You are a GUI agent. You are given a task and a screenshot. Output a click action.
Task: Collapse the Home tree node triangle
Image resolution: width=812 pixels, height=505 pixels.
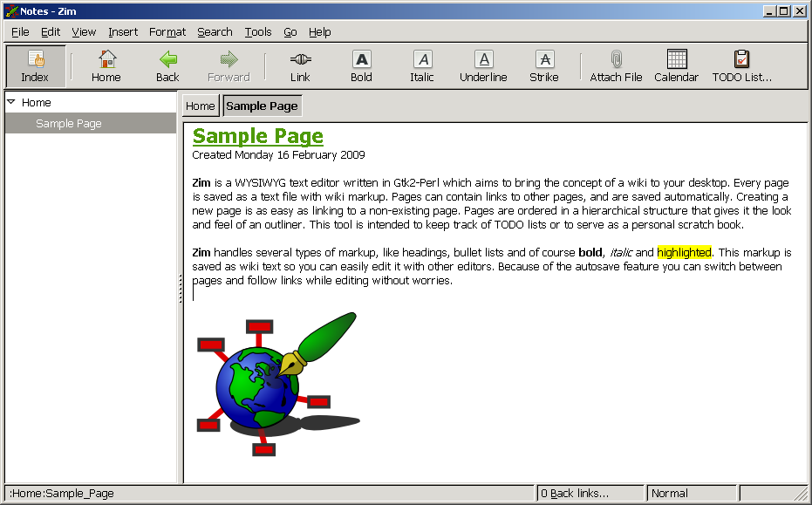point(10,102)
